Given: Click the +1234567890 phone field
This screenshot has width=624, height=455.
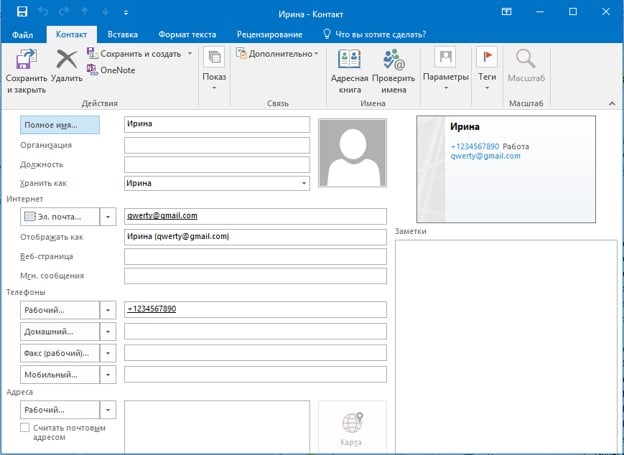Looking at the screenshot, I should 255,309.
